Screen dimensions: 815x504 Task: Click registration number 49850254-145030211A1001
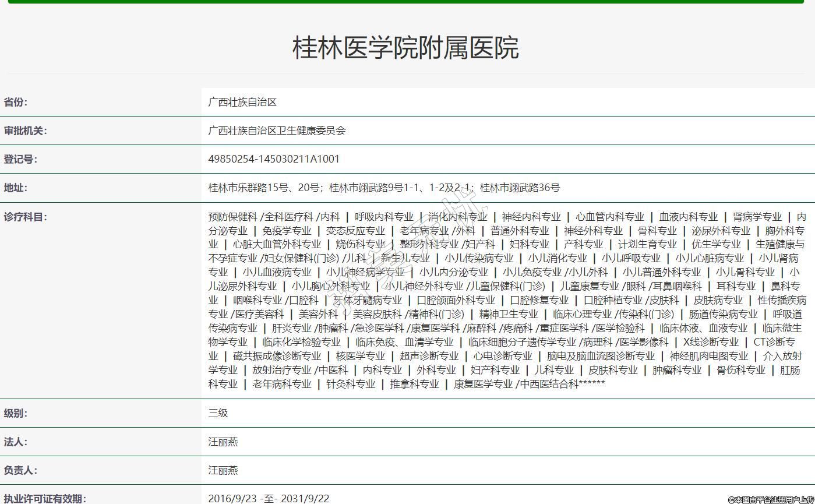pos(274,159)
